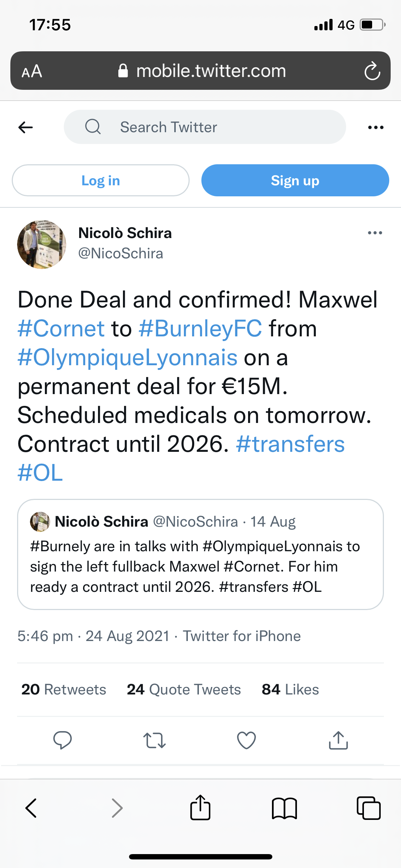Retweet using the retweet arrows icon
This screenshot has height=868, width=401.
[x=154, y=740]
